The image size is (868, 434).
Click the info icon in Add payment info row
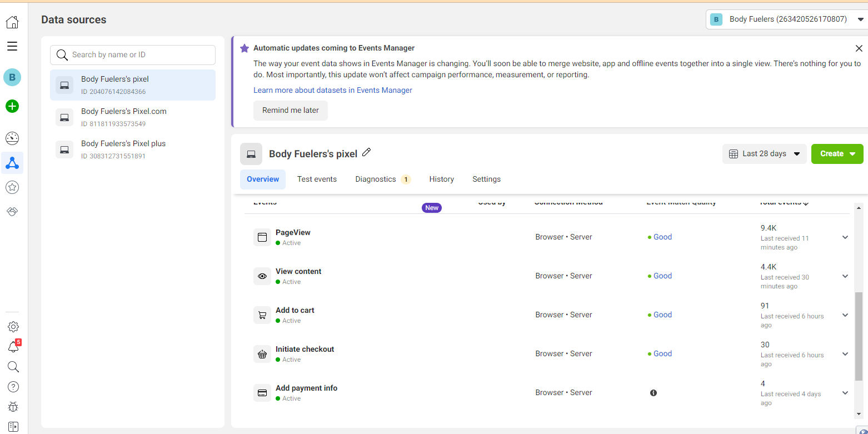pyautogui.click(x=654, y=393)
